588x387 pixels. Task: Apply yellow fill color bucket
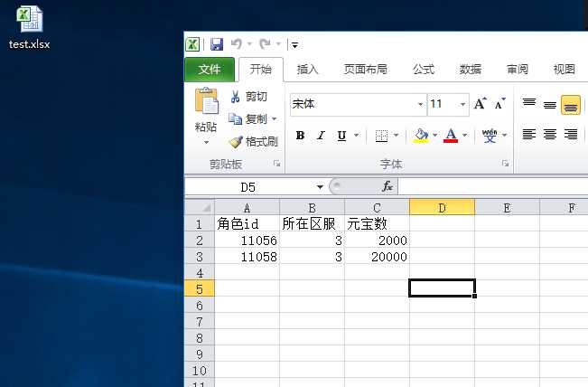(x=421, y=136)
